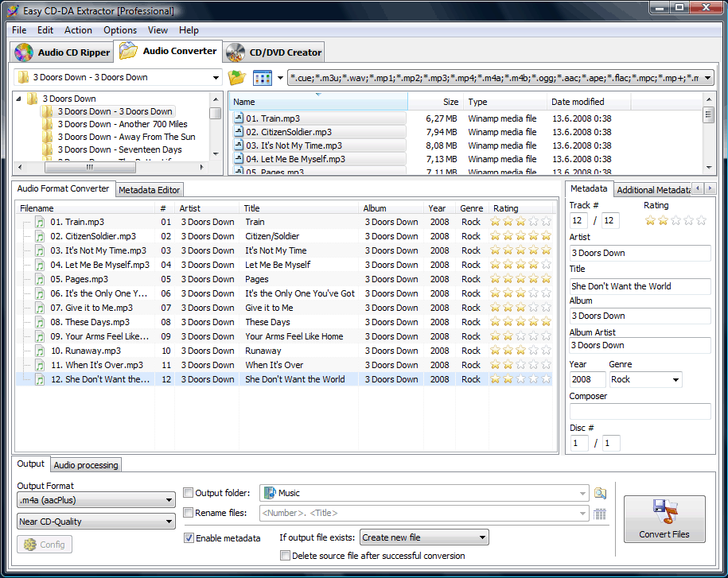Click the Title input field in Metadata
The height and width of the screenshot is (578, 728).
[x=640, y=286]
